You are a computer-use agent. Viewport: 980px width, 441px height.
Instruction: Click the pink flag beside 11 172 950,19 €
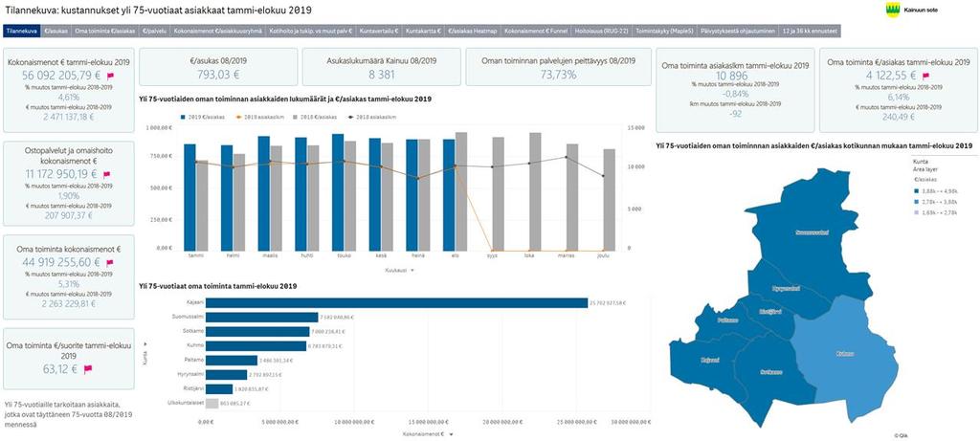[x=106, y=175]
